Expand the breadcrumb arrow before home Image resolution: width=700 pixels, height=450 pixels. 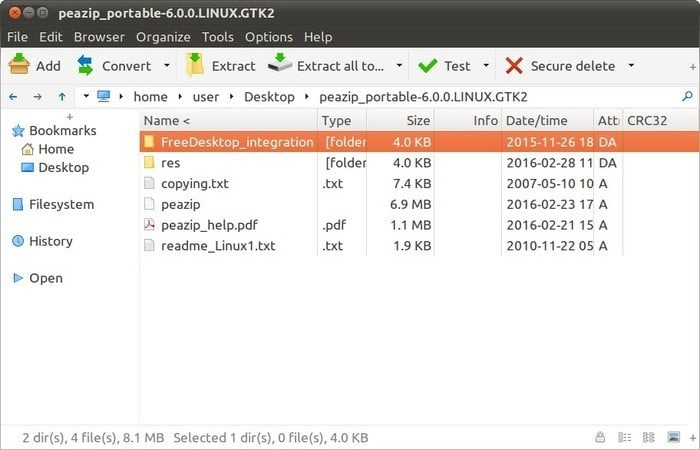pyautogui.click(x=121, y=96)
